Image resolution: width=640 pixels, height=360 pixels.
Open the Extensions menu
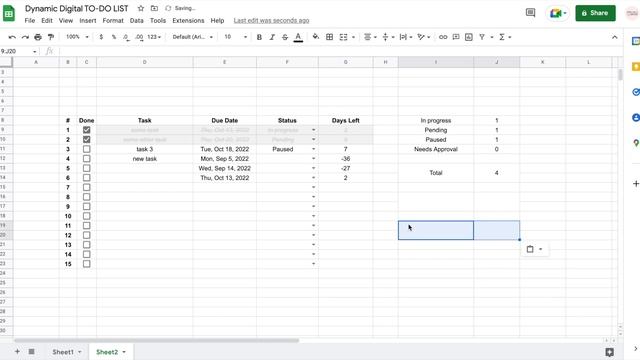188,20
